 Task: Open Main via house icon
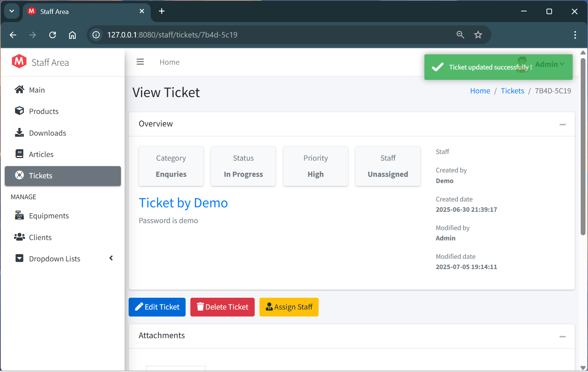tap(19, 90)
